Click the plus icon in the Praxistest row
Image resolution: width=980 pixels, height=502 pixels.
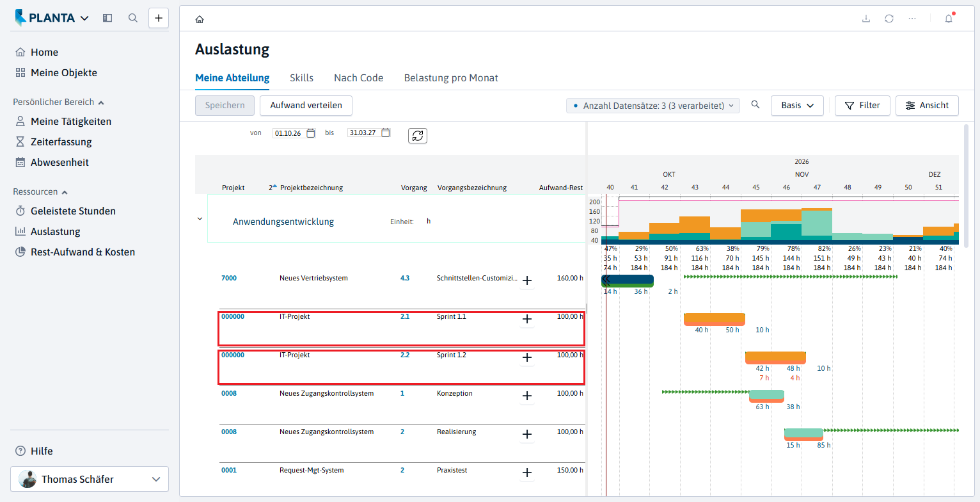click(527, 473)
